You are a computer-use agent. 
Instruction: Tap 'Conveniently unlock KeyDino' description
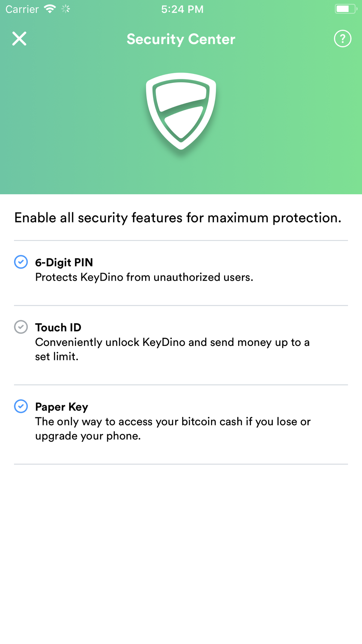tap(172, 342)
